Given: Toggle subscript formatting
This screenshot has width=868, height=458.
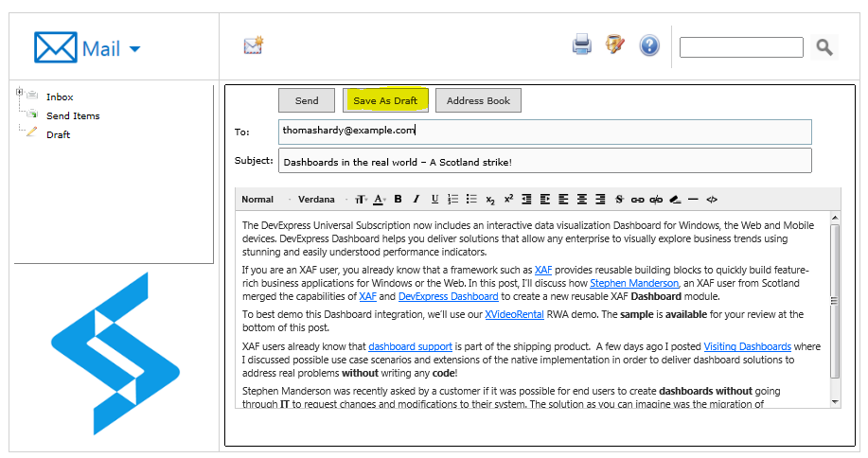Looking at the screenshot, I should click(490, 200).
